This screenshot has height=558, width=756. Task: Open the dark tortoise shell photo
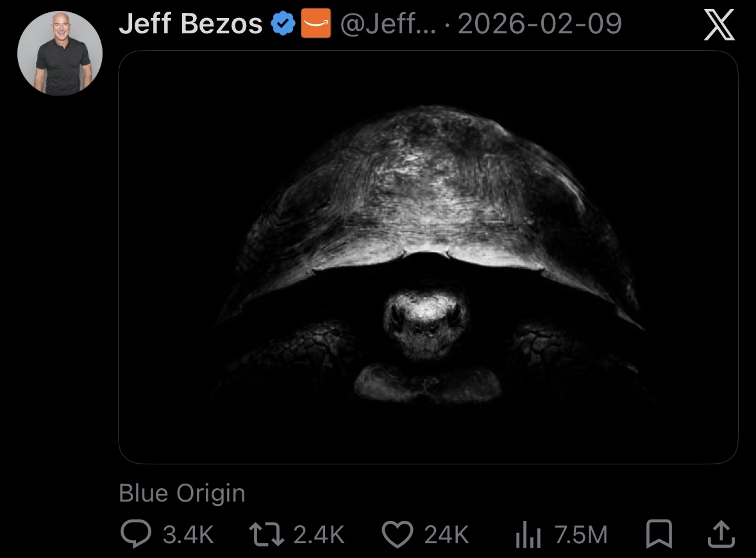[x=428, y=257]
